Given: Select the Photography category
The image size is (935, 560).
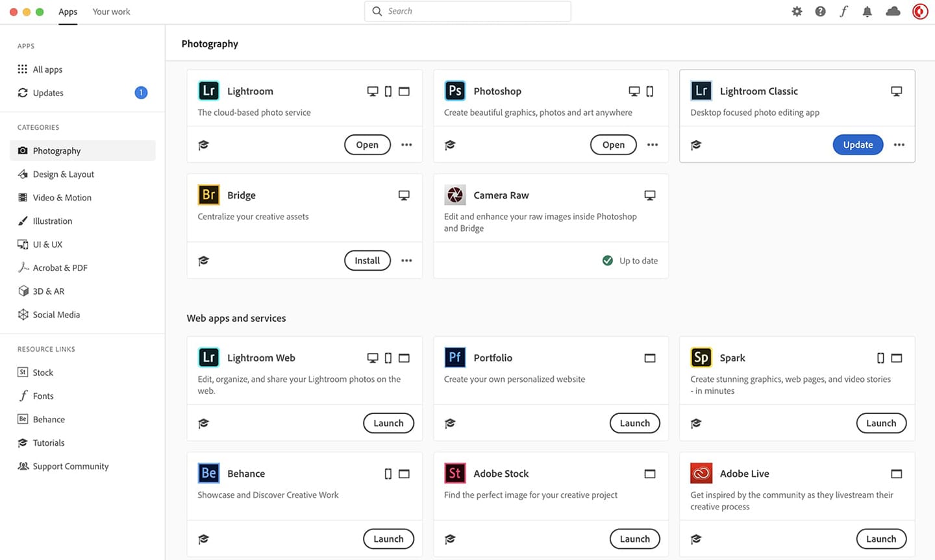Looking at the screenshot, I should pos(82,151).
